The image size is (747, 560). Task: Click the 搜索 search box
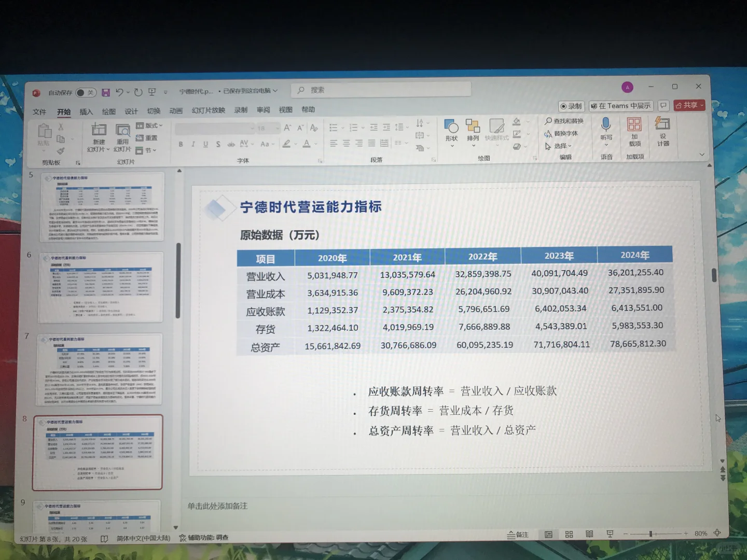coord(381,90)
